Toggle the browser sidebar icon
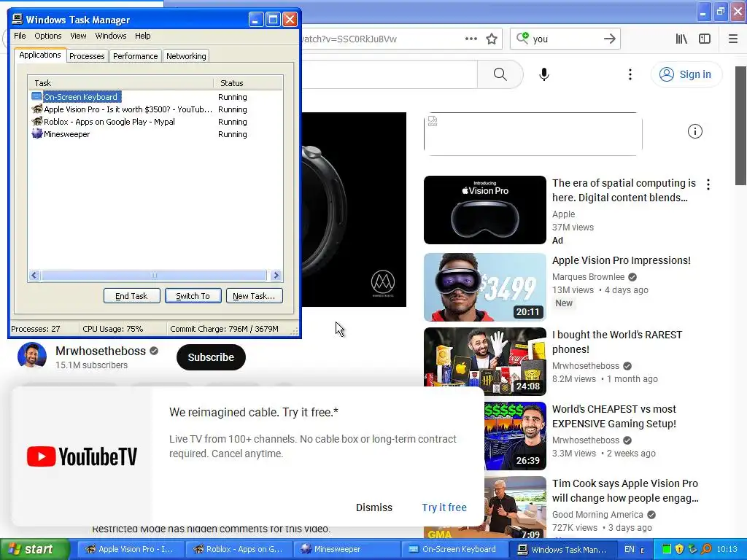This screenshot has width=747, height=560. coord(705,39)
